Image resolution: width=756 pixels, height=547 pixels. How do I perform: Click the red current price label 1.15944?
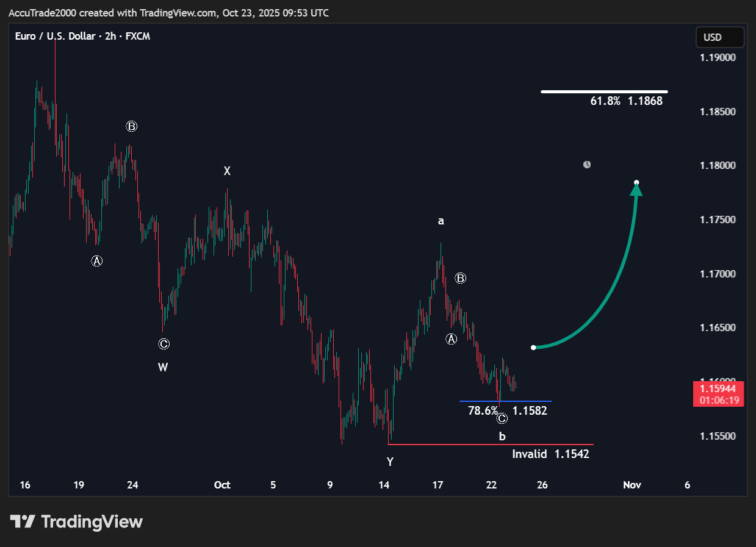(718, 394)
